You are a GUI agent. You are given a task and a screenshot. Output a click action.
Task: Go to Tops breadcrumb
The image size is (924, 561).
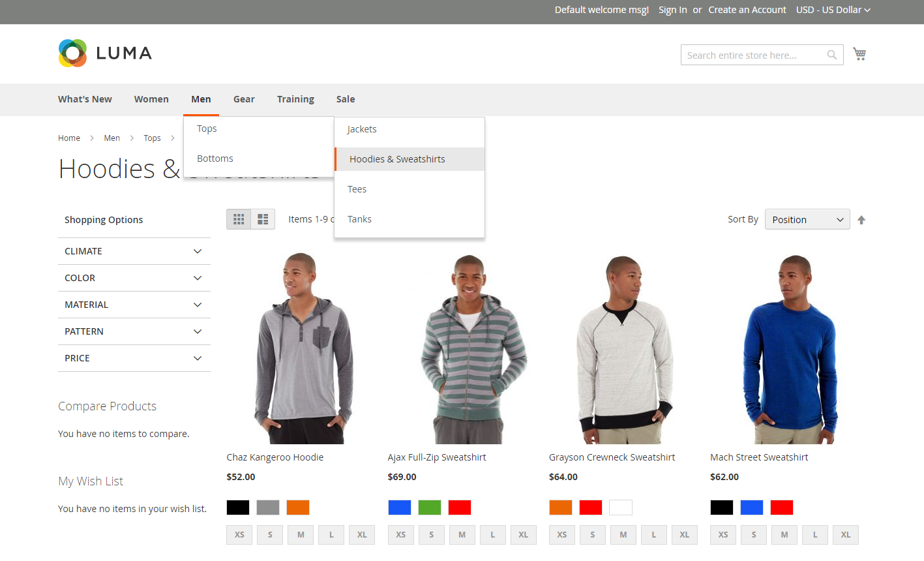point(153,138)
